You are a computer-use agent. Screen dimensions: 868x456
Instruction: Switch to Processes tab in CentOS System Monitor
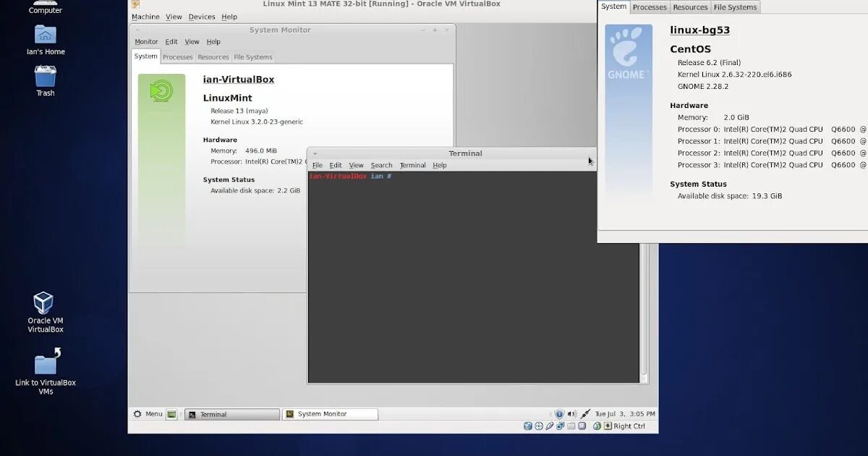tap(650, 7)
